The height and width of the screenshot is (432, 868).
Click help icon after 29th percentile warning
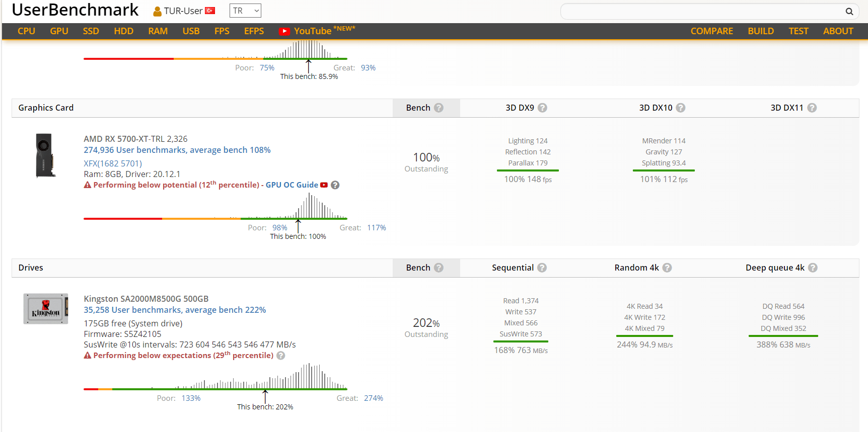[x=281, y=356]
